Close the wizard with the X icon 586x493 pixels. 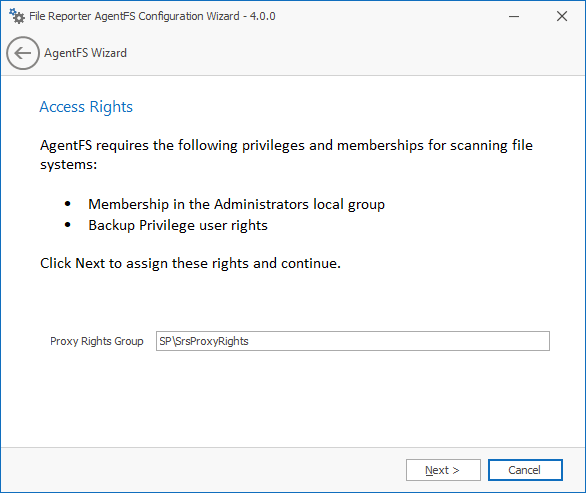562,16
